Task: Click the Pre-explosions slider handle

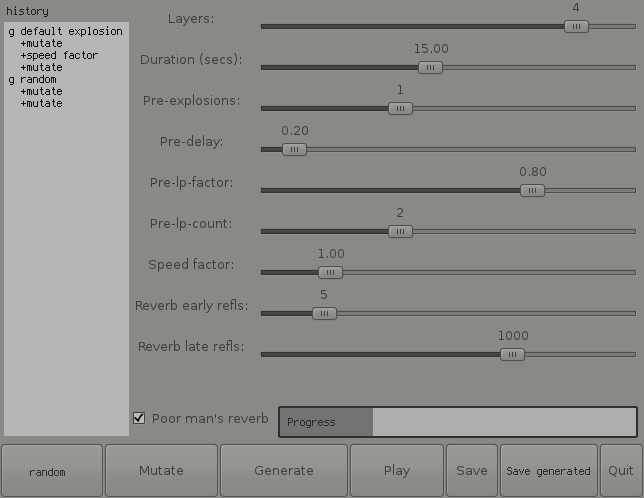Action: [x=400, y=108]
